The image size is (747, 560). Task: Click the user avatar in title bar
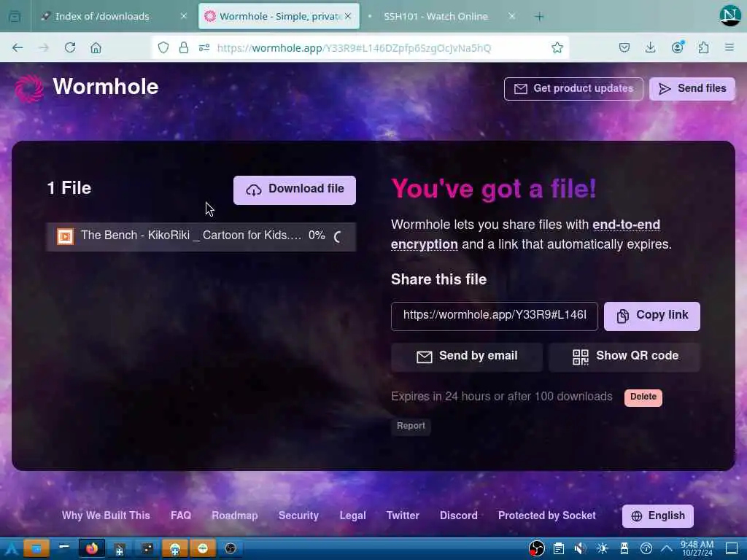pyautogui.click(x=729, y=16)
